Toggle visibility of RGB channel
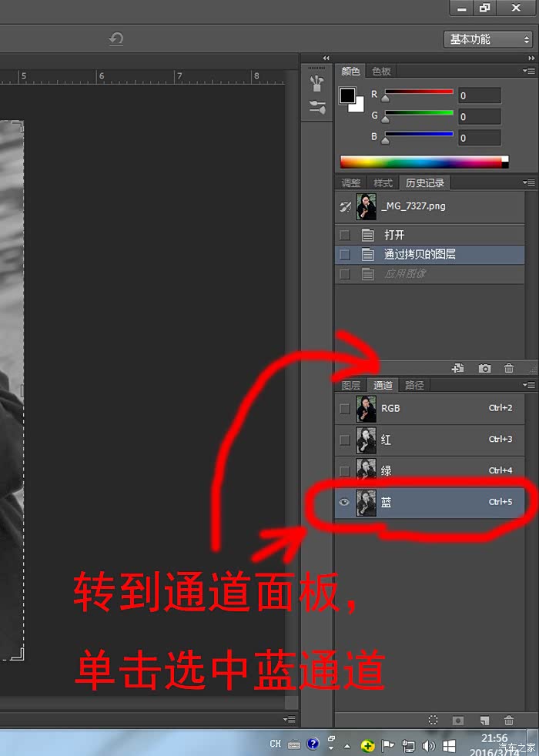The width and height of the screenshot is (539, 756). point(345,408)
